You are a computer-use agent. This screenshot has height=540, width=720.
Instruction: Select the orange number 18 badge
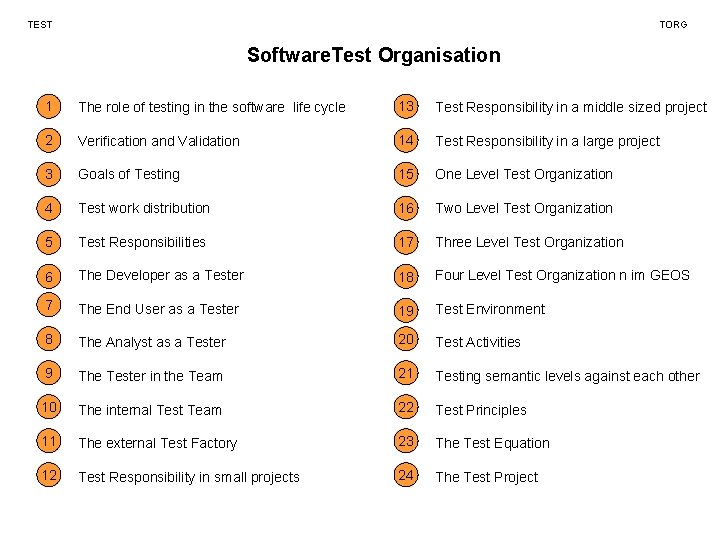(x=405, y=277)
